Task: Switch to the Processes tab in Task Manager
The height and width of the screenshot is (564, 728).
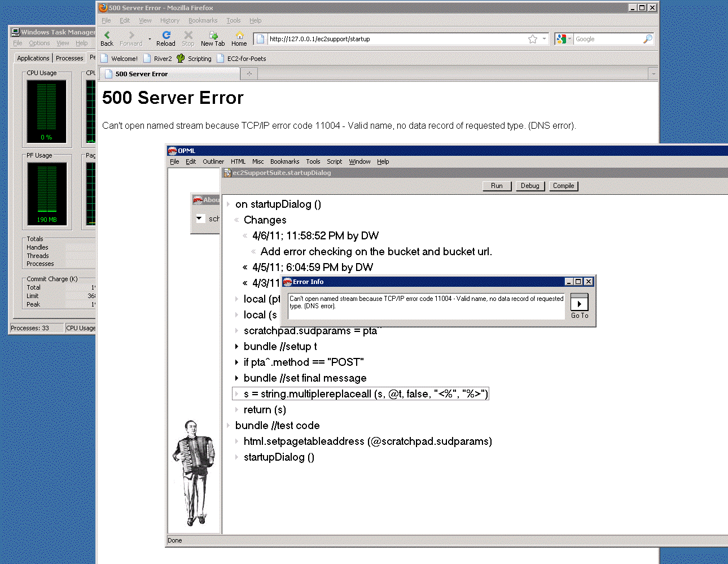Action: click(x=69, y=58)
